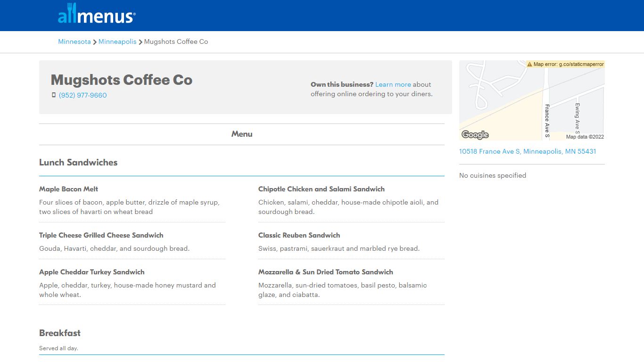Click the Chipotle Chicken description text
Screen dimensions: 644x362
click(x=348, y=207)
